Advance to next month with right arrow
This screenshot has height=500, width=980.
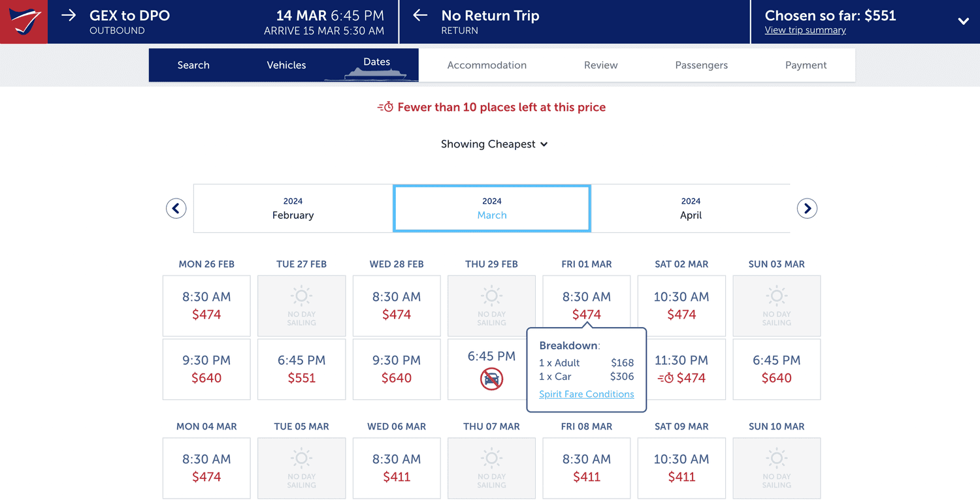tap(808, 208)
